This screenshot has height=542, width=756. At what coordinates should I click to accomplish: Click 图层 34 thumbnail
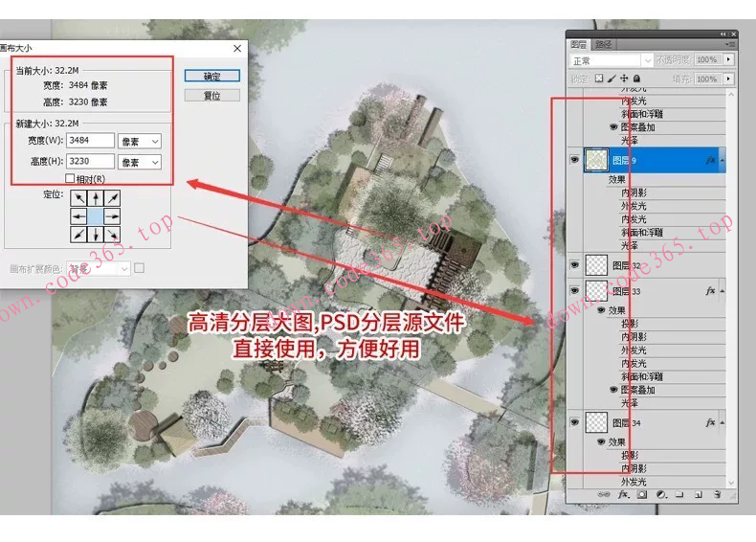click(x=596, y=423)
